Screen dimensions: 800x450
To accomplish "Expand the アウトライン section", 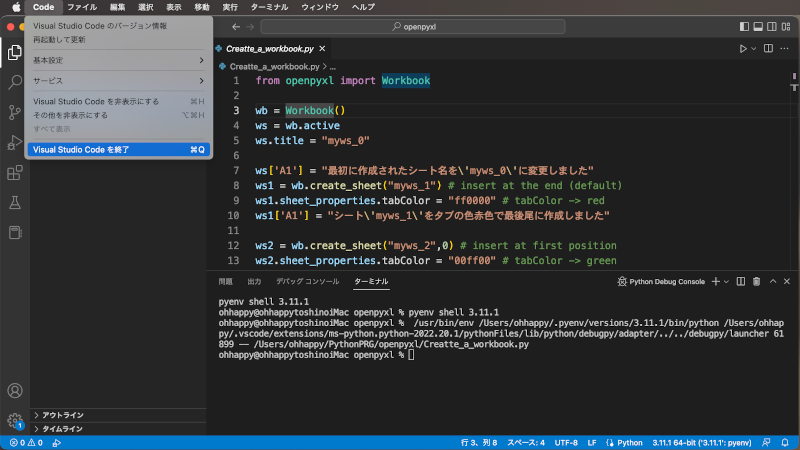I will tap(118, 415).
